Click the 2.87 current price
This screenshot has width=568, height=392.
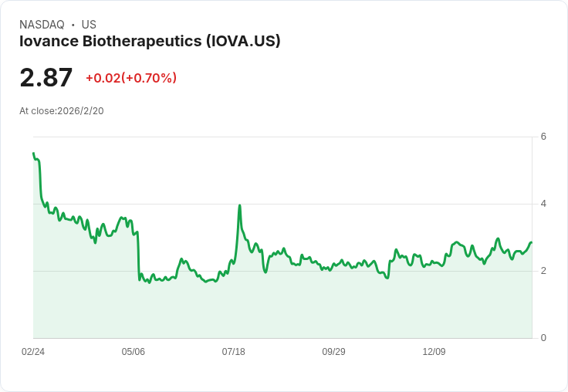point(46,77)
